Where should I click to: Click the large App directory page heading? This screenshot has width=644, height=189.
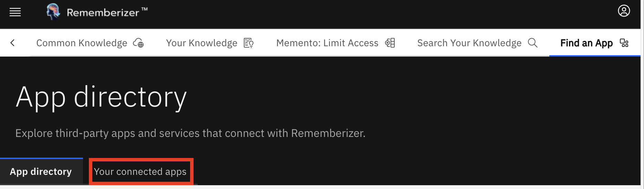[x=101, y=97]
